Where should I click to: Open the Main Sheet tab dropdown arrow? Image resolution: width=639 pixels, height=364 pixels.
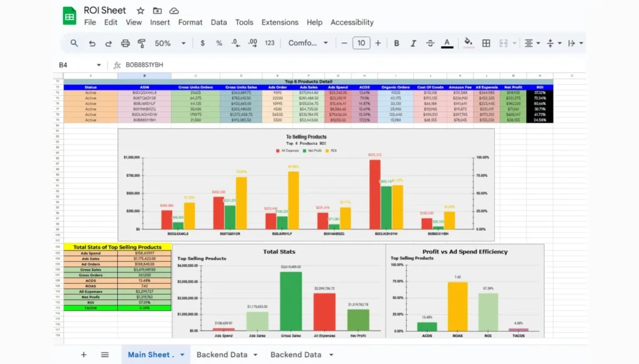(x=182, y=355)
